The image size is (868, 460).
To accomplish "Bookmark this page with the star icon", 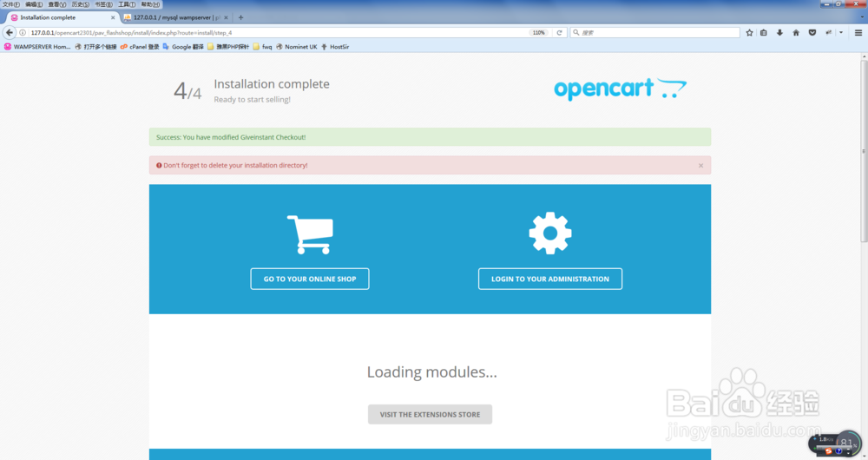I will tap(750, 33).
